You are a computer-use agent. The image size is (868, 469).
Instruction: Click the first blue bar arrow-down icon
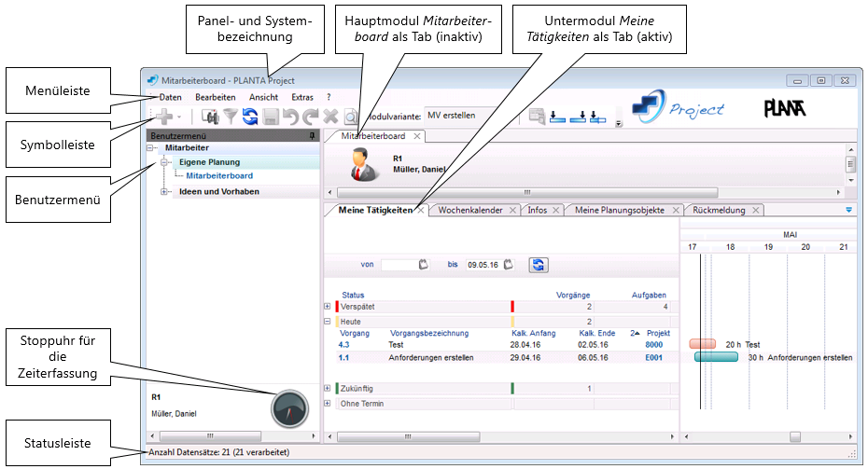[x=557, y=117]
